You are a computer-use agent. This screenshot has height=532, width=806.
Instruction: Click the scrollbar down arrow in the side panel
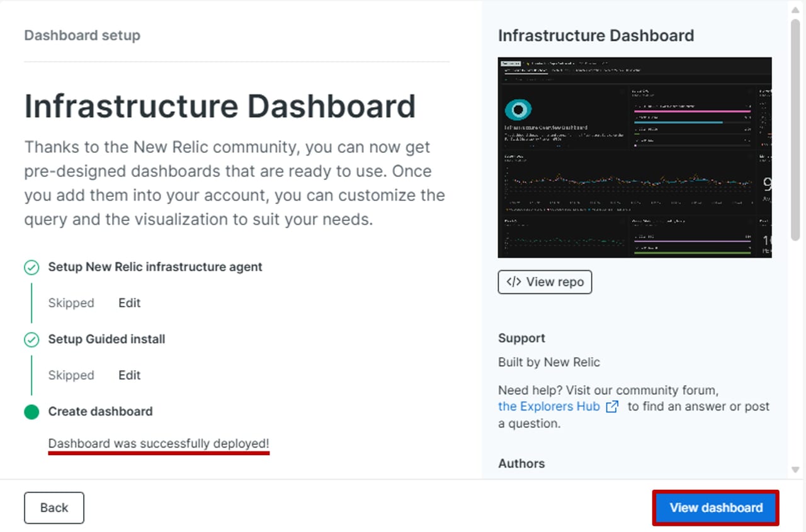(x=795, y=470)
